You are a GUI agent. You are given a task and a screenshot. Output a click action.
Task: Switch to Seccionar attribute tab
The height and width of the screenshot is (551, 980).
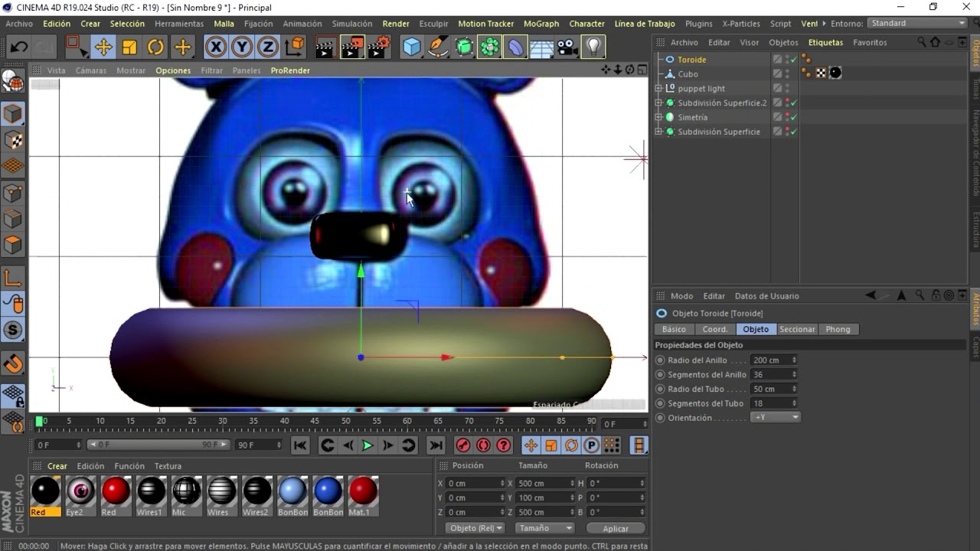tap(797, 329)
